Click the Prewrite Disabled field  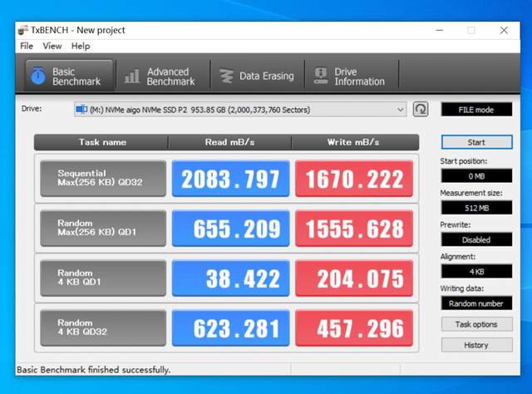[x=476, y=239]
